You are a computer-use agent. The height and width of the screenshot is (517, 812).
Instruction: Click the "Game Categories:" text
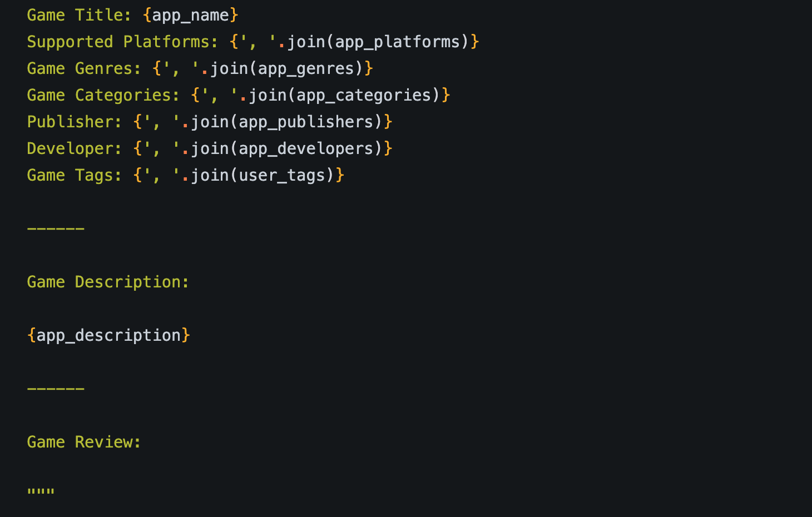(103, 95)
